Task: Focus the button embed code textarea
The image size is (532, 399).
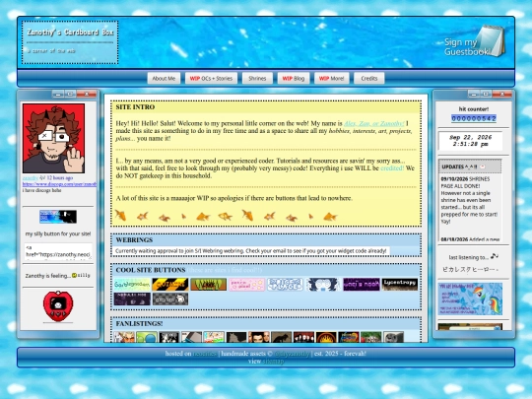Action: (x=58, y=251)
